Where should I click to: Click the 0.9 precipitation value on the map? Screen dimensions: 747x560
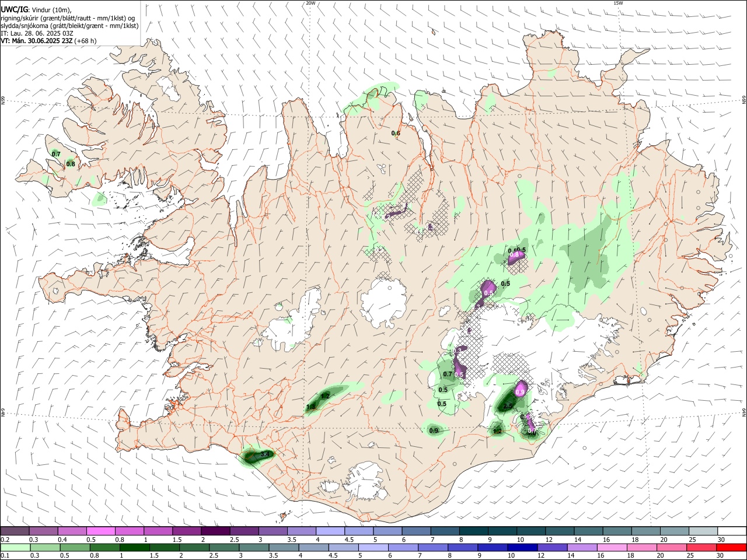[x=434, y=430]
